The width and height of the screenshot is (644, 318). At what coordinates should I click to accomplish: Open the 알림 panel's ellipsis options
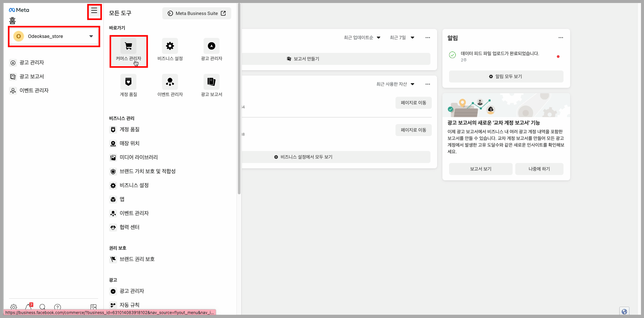tap(561, 38)
